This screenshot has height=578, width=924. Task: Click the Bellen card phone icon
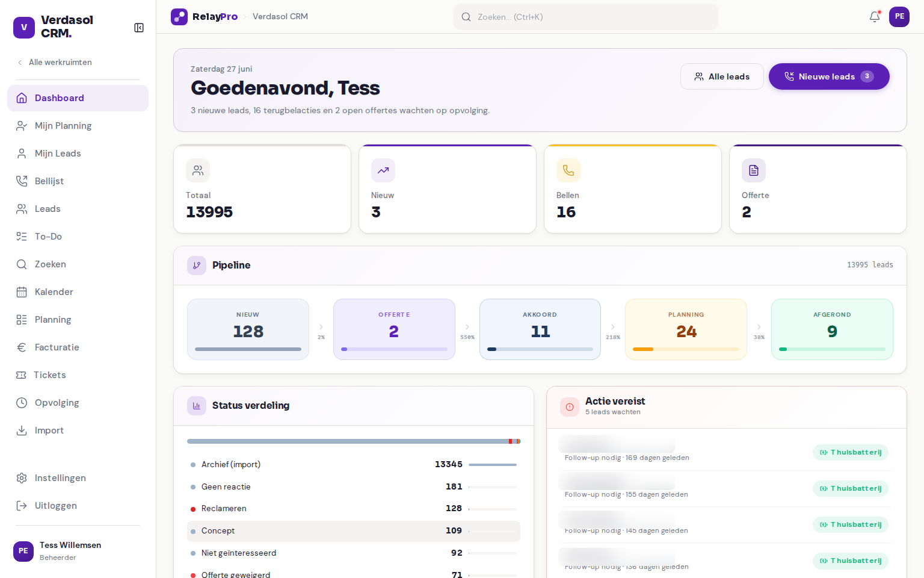(568, 170)
